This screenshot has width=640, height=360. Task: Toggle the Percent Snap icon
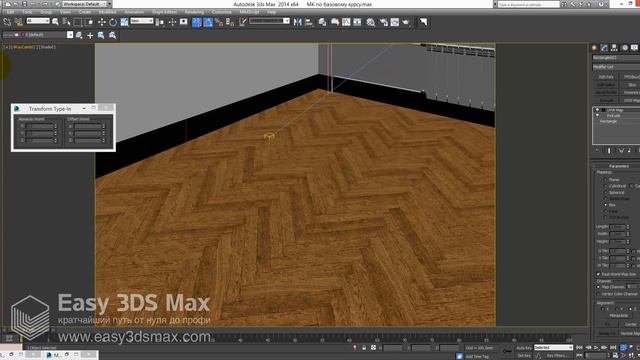219,22
